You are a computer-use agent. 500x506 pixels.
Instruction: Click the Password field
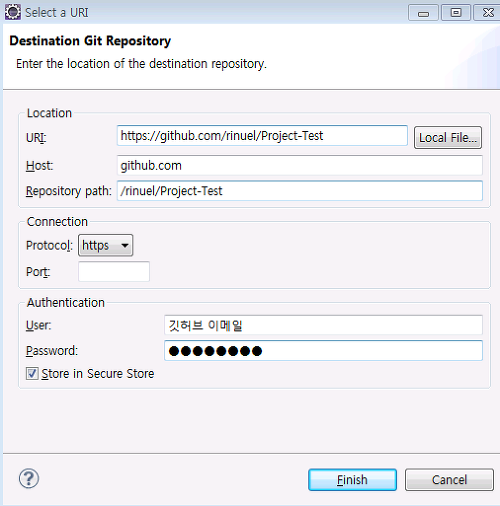coord(323,350)
